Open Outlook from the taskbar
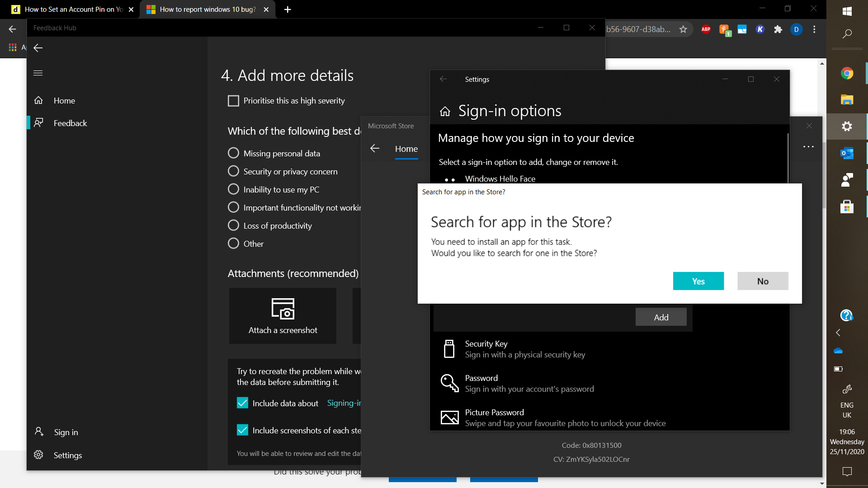868x488 pixels. pos(847,153)
